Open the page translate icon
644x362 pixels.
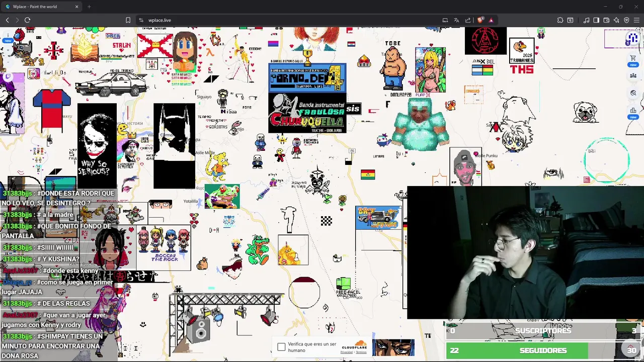pos(456,20)
